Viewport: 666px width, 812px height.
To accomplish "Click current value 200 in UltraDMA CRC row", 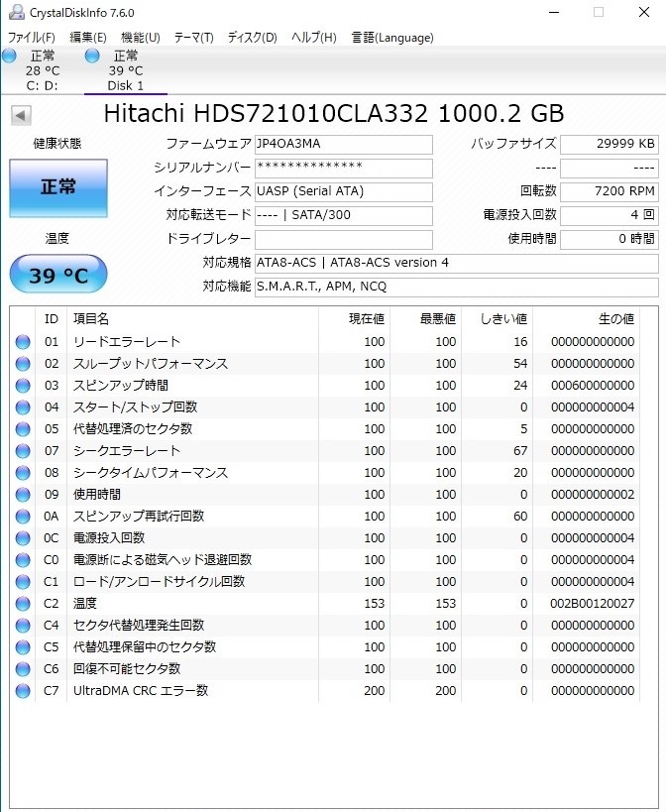I will (375, 690).
